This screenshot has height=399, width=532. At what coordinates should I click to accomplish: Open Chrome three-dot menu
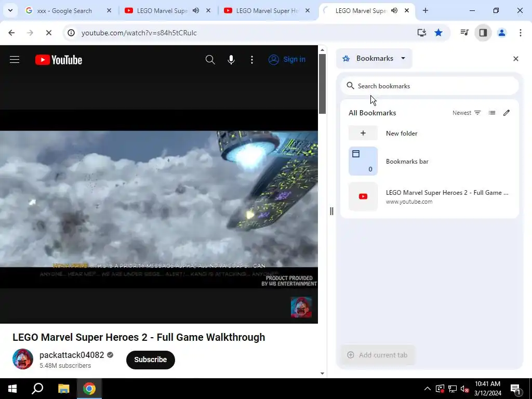[521, 33]
